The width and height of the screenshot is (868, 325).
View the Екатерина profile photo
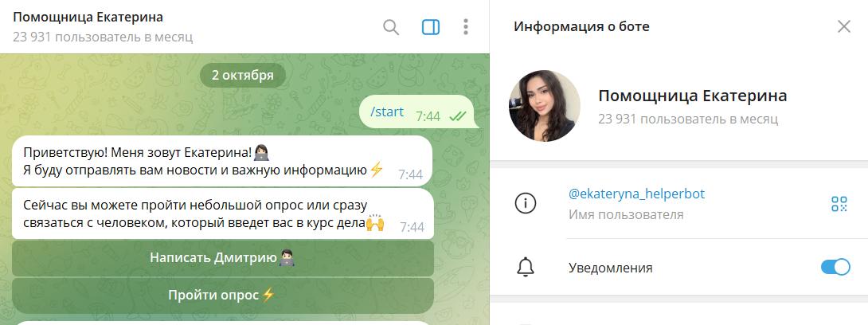coord(544,106)
